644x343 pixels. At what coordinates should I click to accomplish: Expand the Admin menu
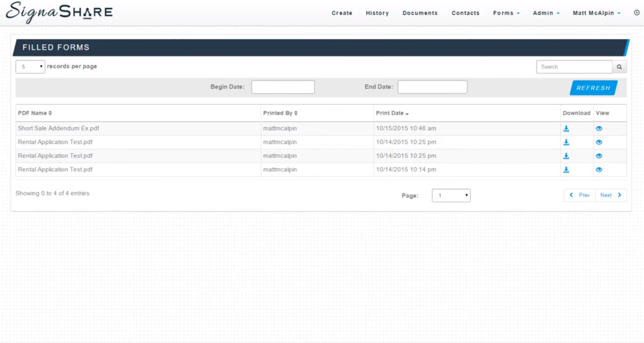pyautogui.click(x=546, y=13)
